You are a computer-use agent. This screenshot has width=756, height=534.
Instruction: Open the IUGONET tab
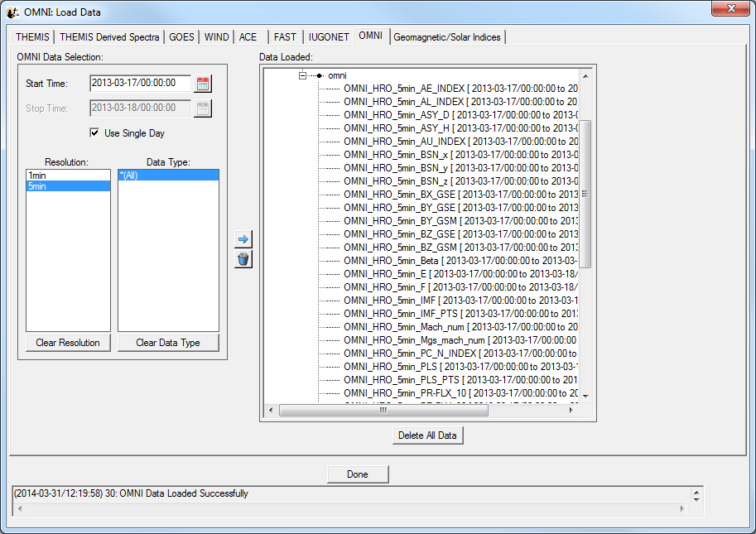pyautogui.click(x=328, y=37)
